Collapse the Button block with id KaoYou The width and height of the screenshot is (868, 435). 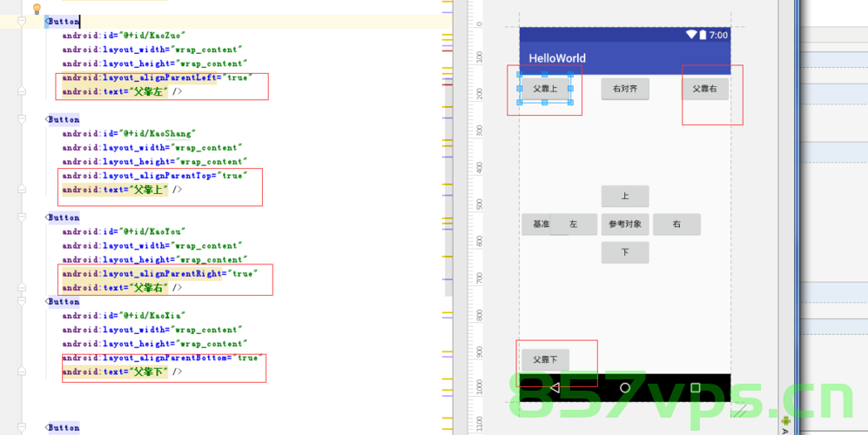point(22,217)
